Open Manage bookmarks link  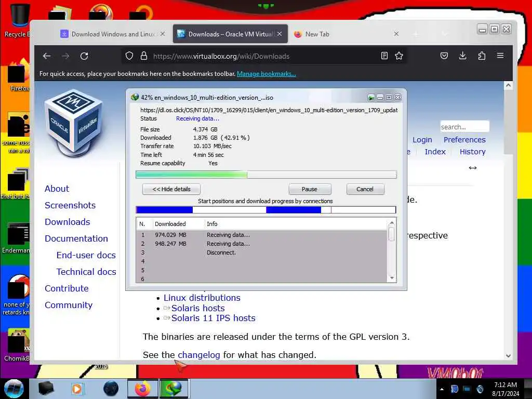[267, 74]
